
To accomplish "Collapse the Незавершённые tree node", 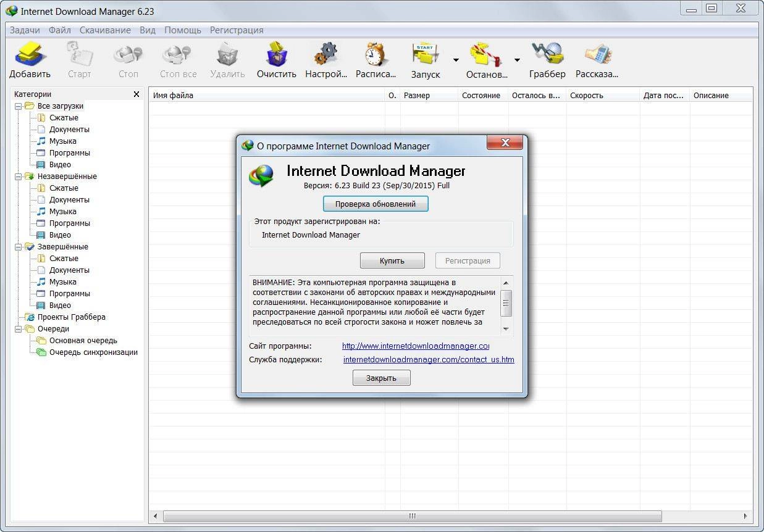I will (x=18, y=177).
